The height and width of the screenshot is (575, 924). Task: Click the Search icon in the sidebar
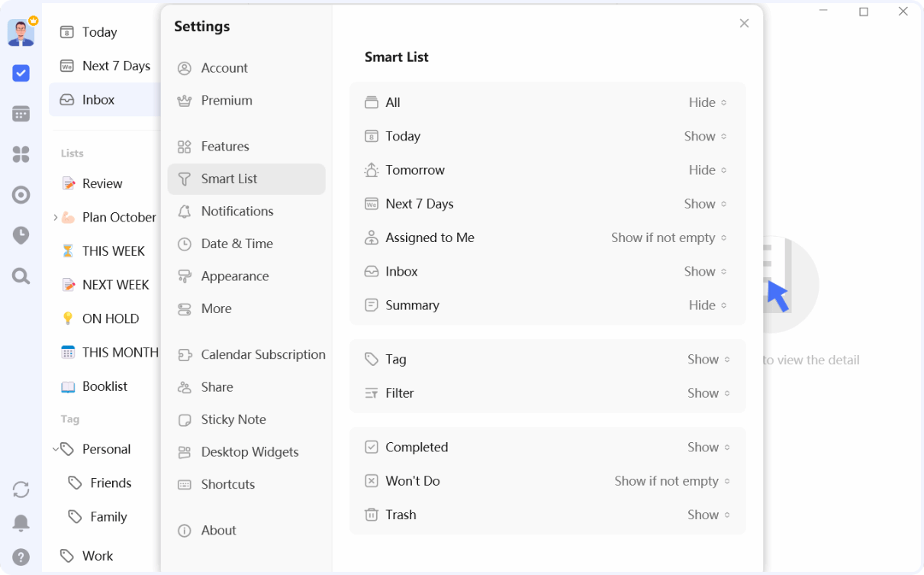point(21,276)
